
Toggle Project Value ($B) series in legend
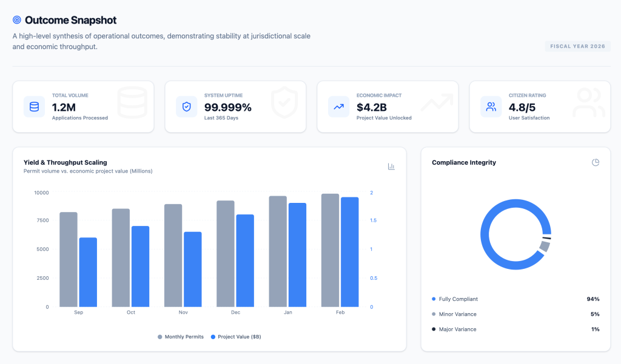point(235,337)
